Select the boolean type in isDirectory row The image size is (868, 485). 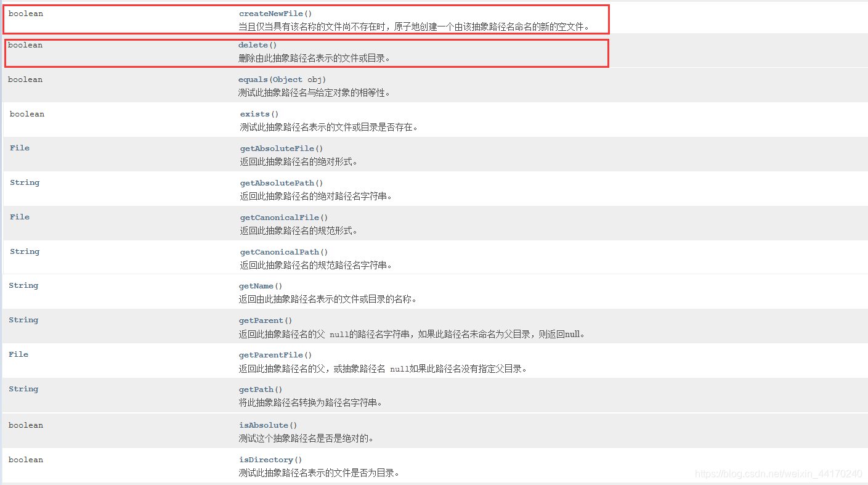coord(26,460)
